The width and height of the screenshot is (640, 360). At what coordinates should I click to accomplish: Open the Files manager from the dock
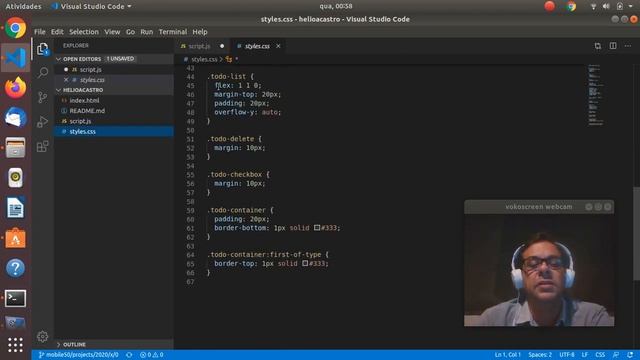16,148
